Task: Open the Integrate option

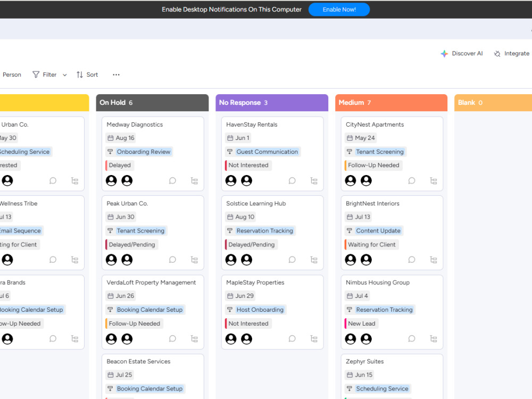Action: click(511, 53)
